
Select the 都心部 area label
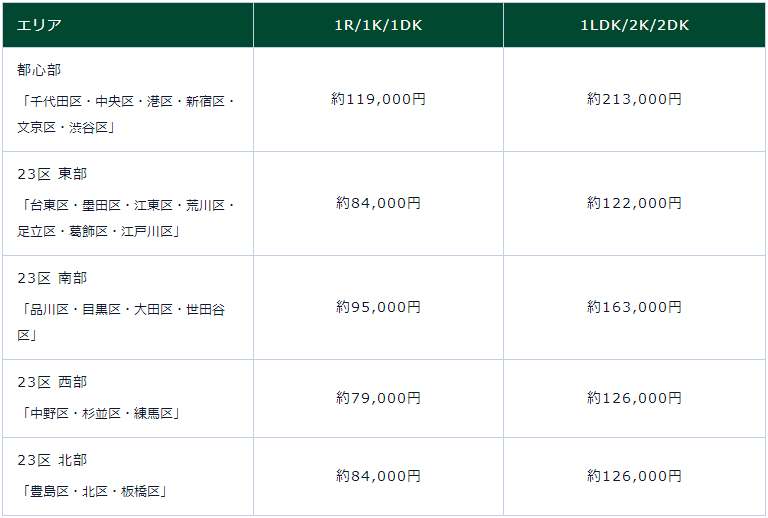[39, 70]
